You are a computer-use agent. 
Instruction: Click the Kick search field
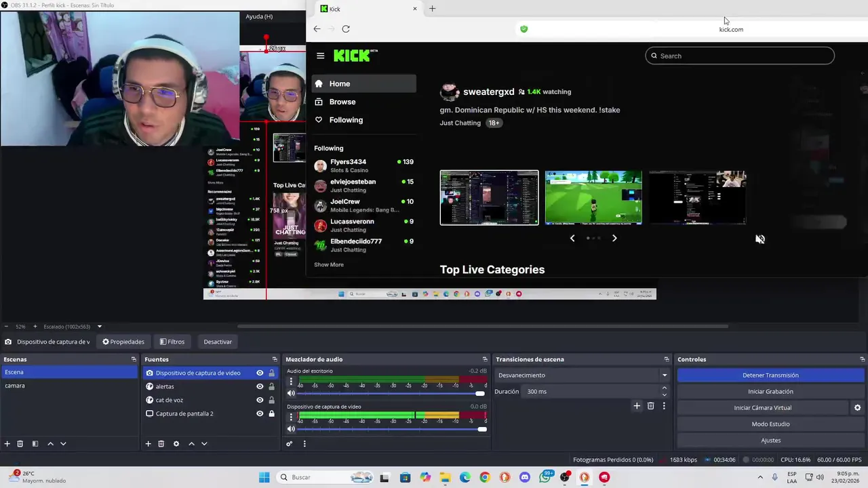[x=740, y=56]
